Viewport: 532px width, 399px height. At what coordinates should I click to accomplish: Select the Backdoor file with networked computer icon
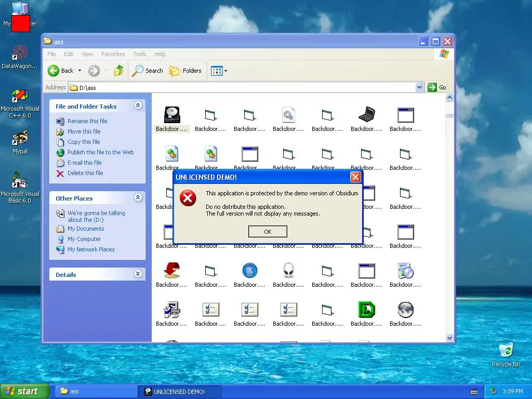[x=171, y=314]
